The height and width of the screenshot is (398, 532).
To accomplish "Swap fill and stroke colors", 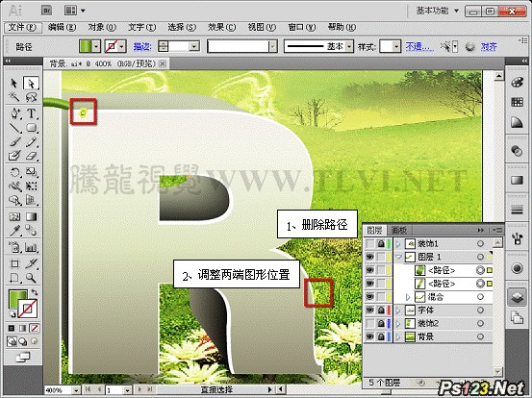I will (x=35, y=291).
